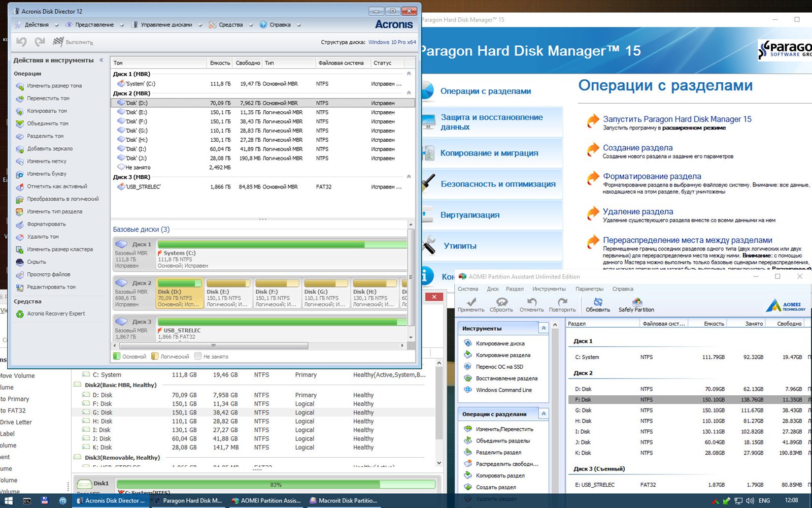Select F: Disk row in AOMEI table
This screenshot has height=508, width=812.
click(690, 400)
